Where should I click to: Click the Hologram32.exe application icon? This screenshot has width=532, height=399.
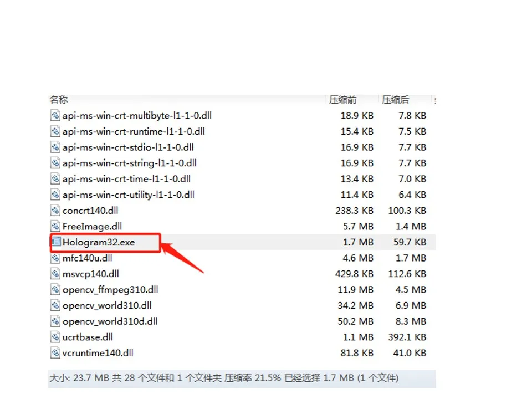56,242
